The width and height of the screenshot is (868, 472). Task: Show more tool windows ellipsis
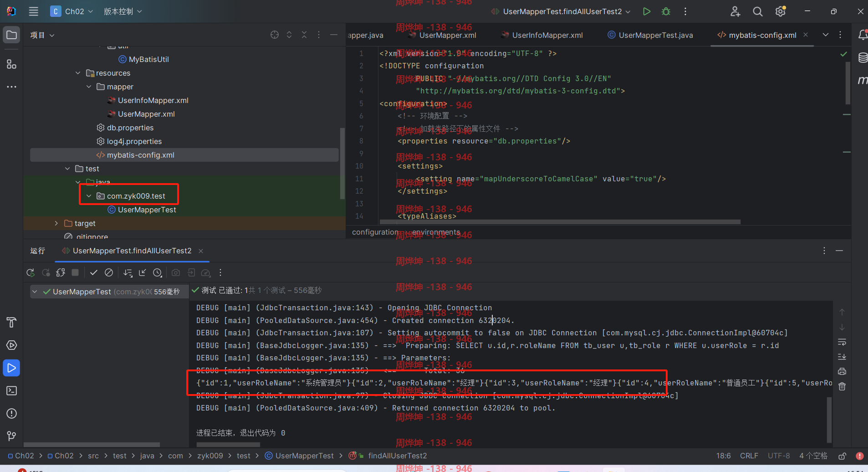coord(12,87)
